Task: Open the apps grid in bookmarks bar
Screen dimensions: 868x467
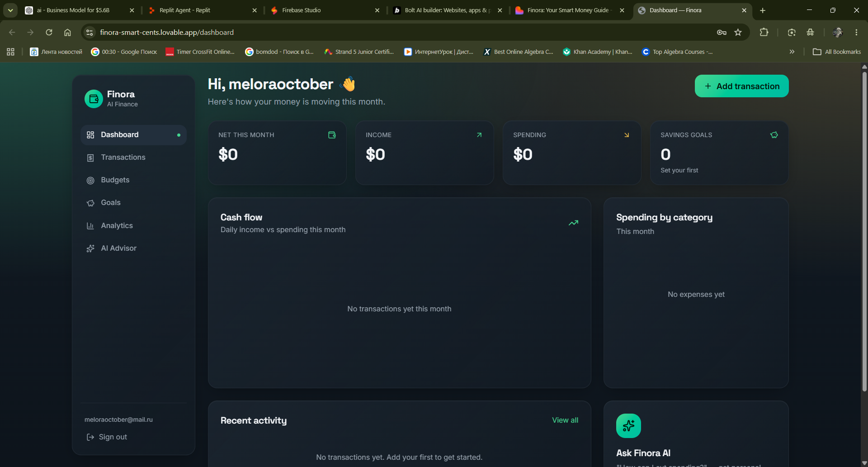Action: (x=10, y=52)
